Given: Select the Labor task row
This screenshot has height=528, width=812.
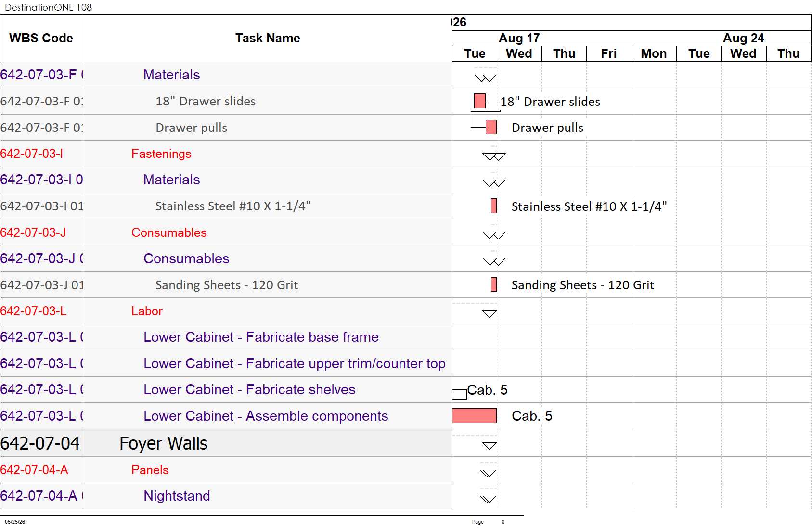Looking at the screenshot, I should click(x=226, y=311).
